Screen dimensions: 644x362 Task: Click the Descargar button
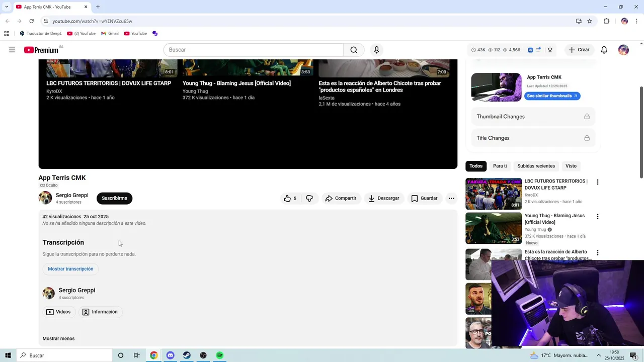point(384,198)
